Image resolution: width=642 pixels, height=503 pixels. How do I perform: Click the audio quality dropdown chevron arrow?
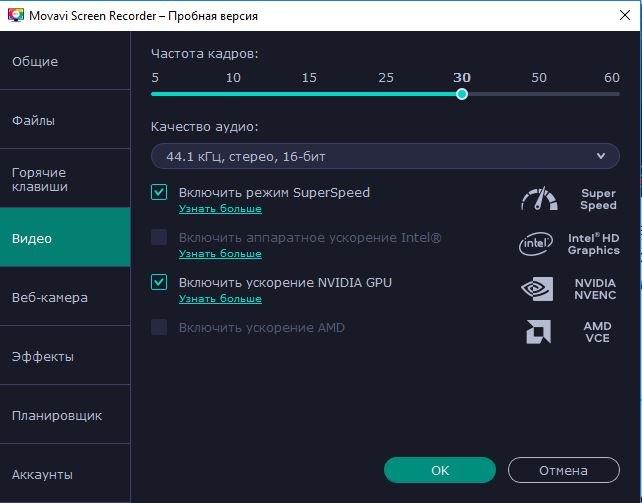(601, 156)
